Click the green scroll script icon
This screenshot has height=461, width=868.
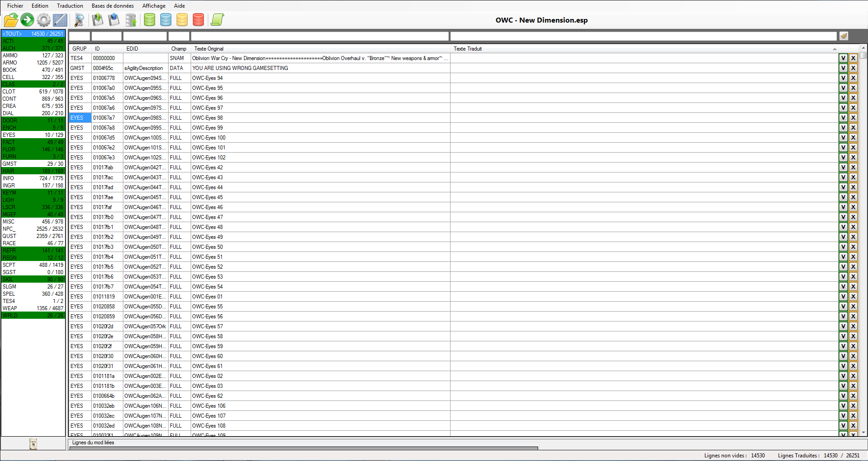pos(217,20)
